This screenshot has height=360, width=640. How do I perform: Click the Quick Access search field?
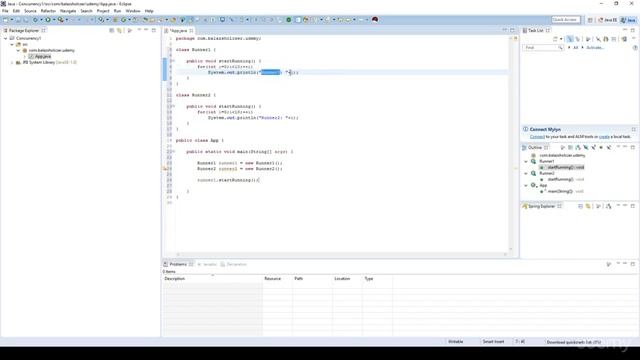pos(565,20)
